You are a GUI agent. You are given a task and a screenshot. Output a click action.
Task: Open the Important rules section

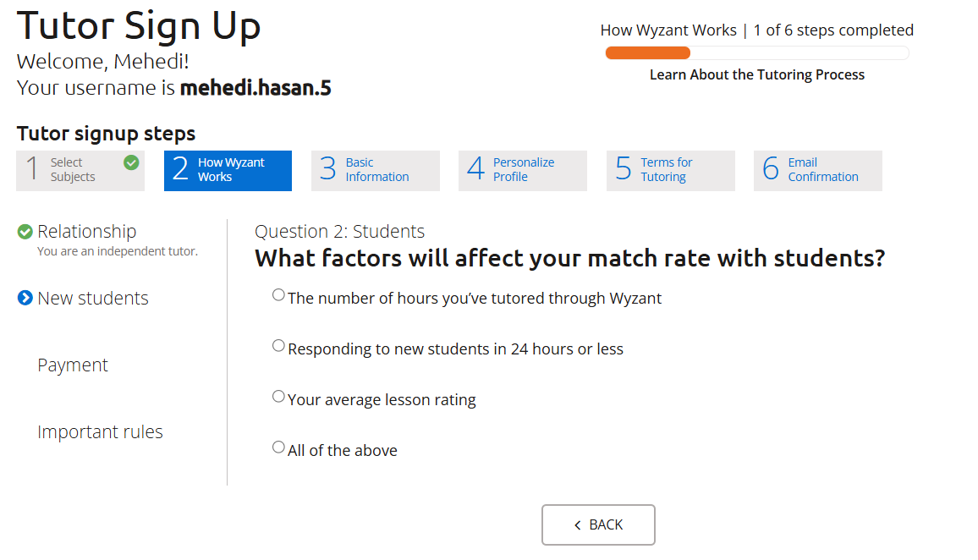100,431
